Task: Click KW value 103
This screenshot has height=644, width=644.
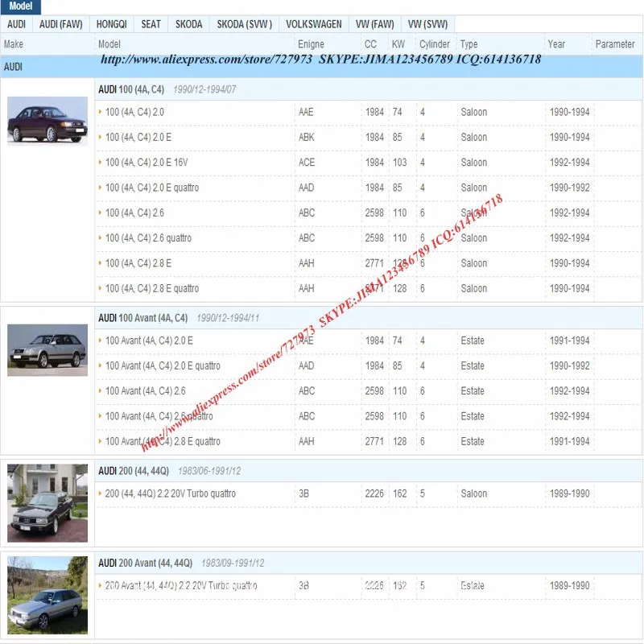Action: click(399, 163)
